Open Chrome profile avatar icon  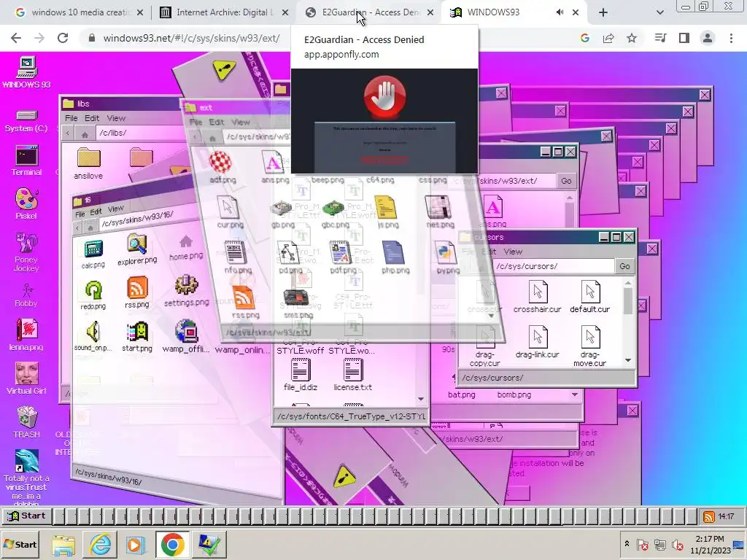click(708, 38)
